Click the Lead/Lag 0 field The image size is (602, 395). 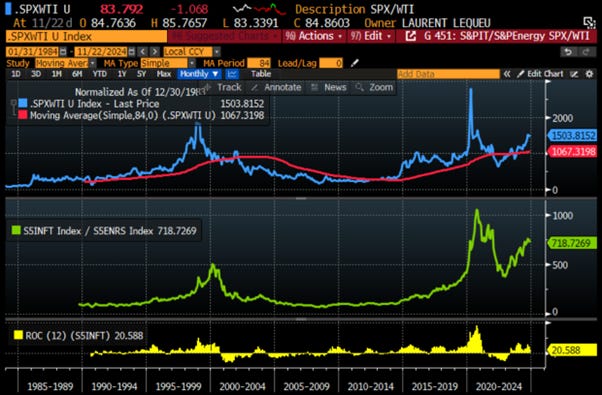(331, 63)
